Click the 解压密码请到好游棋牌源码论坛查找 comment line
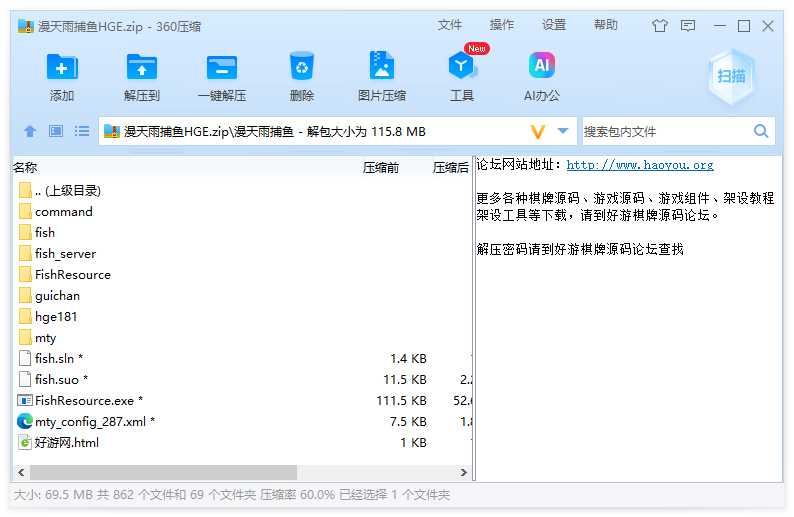The image size is (794, 517). point(580,249)
